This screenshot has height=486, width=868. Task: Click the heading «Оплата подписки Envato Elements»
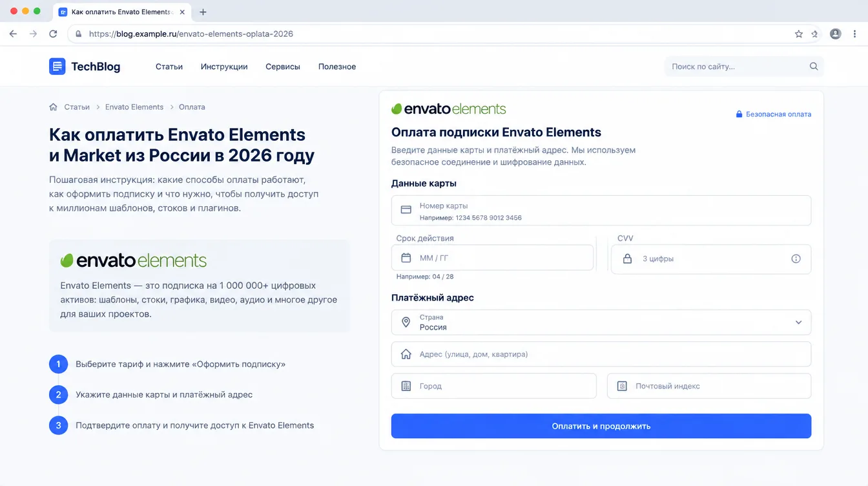496,132
